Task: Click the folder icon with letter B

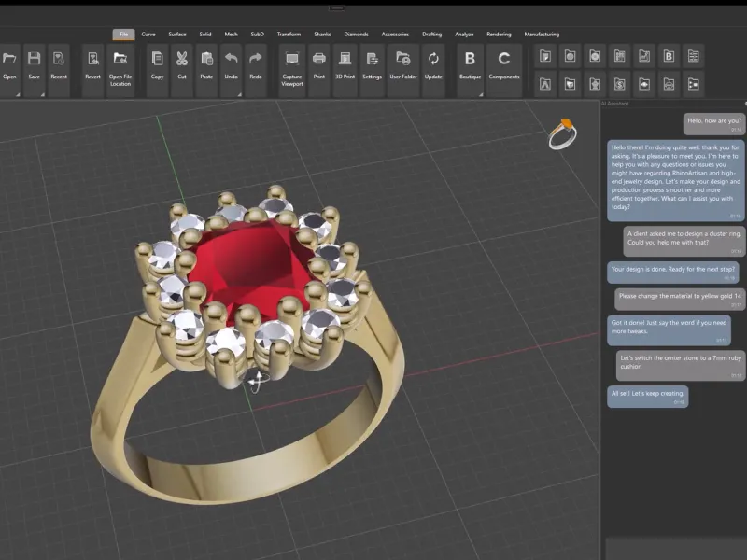Action: click(x=669, y=57)
